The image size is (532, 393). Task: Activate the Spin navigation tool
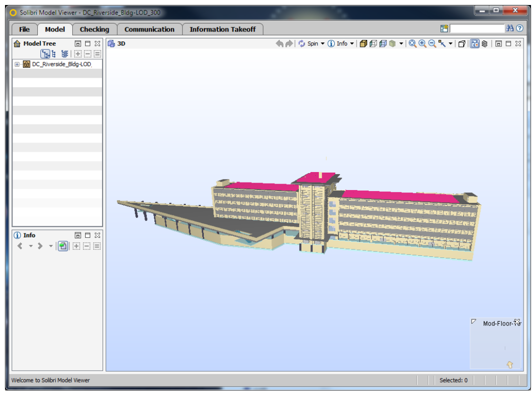click(x=308, y=43)
